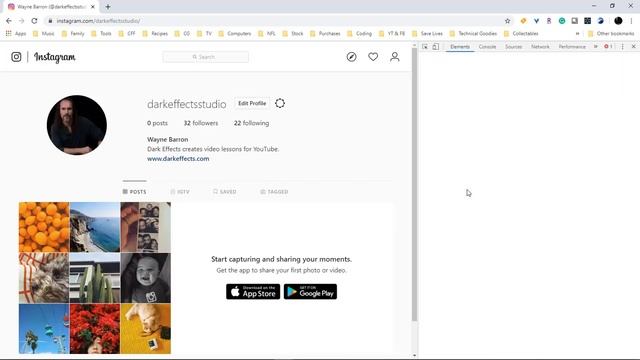Image resolution: width=640 pixels, height=360 pixels.
Task: Click the site lock icon in address bar
Action: pos(50,21)
